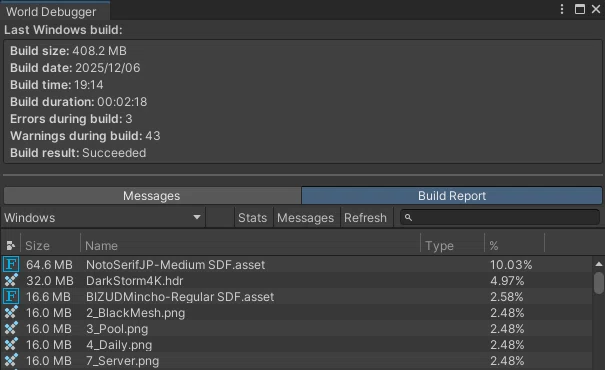Click the Build date 2025/12/06 line
This screenshot has height=370, width=605.
[75, 68]
